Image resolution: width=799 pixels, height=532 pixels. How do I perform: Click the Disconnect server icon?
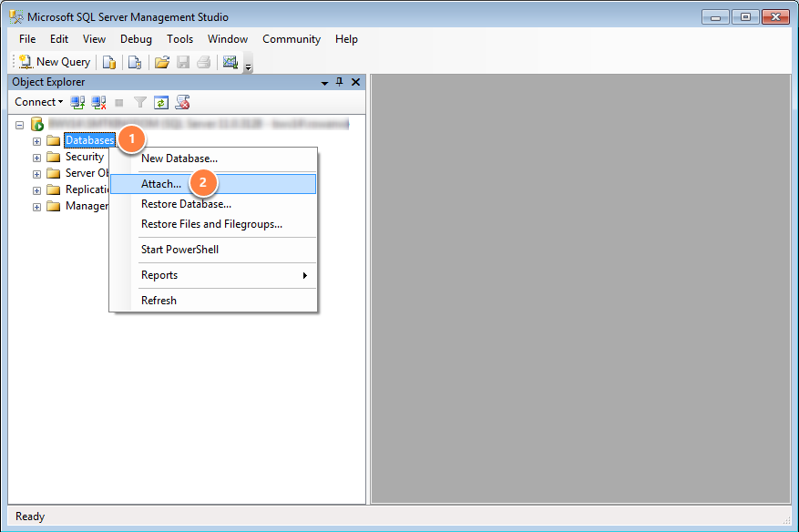click(x=99, y=102)
